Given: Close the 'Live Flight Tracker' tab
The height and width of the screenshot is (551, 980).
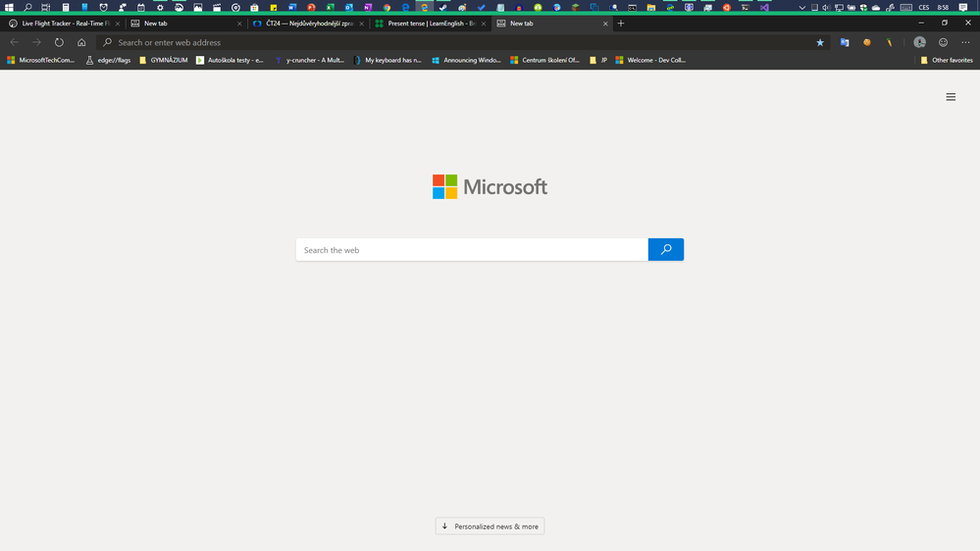Looking at the screenshot, I should 117,24.
